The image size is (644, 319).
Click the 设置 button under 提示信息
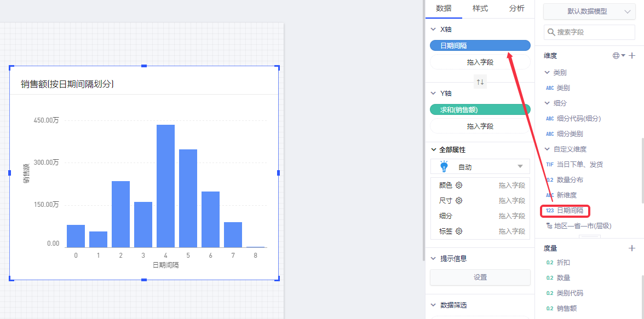click(x=480, y=277)
